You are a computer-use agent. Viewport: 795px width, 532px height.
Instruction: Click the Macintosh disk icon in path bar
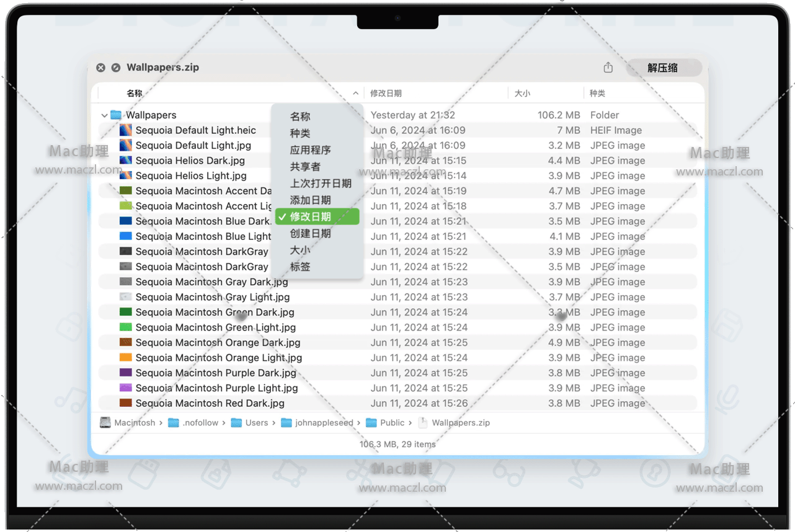pyautogui.click(x=105, y=423)
